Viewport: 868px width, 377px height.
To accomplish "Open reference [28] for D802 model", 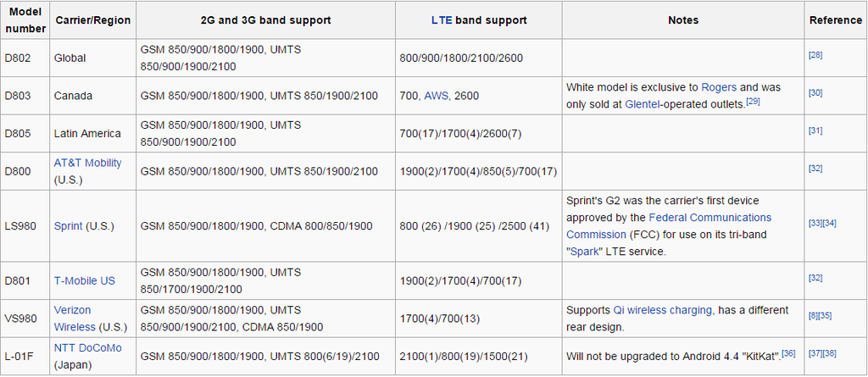I will 815,56.
